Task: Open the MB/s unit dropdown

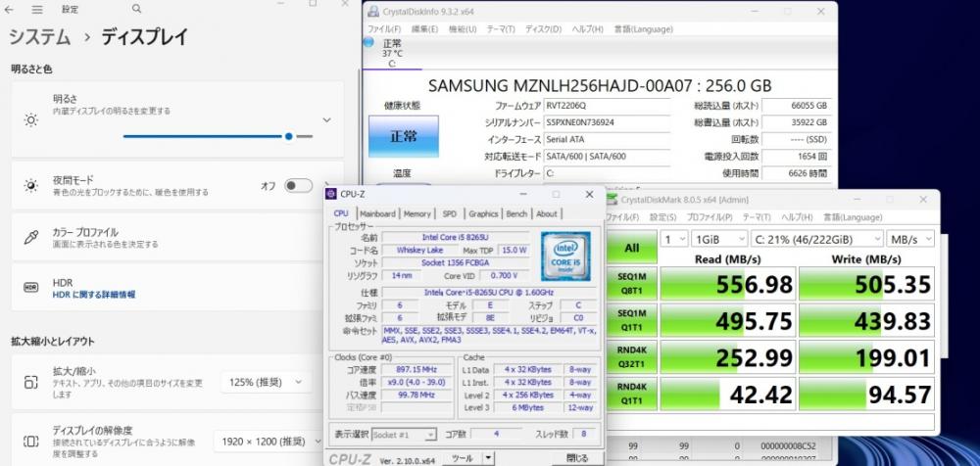Action: point(910,239)
